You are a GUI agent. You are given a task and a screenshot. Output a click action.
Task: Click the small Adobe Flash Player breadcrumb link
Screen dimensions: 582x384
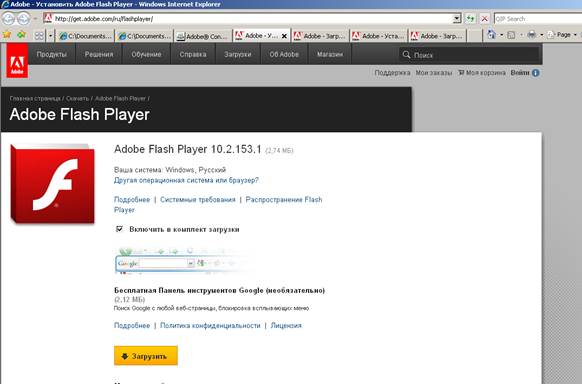click(120, 98)
